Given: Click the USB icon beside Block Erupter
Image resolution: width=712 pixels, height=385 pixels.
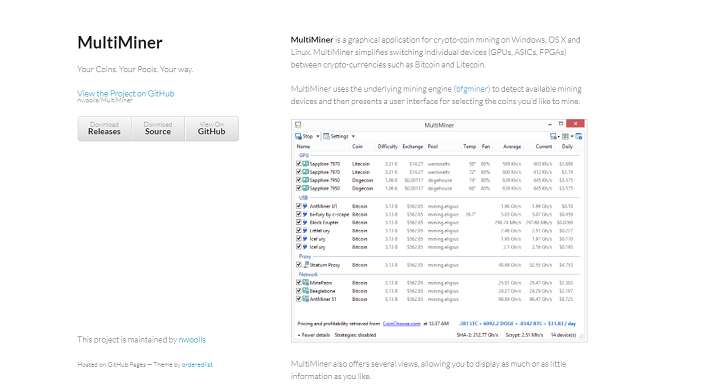Looking at the screenshot, I should pyautogui.click(x=305, y=222).
